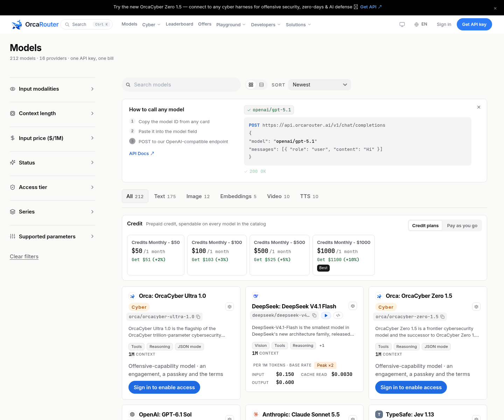Click the Get API key button
This screenshot has height=420, width=504.
tap(474, 24)
